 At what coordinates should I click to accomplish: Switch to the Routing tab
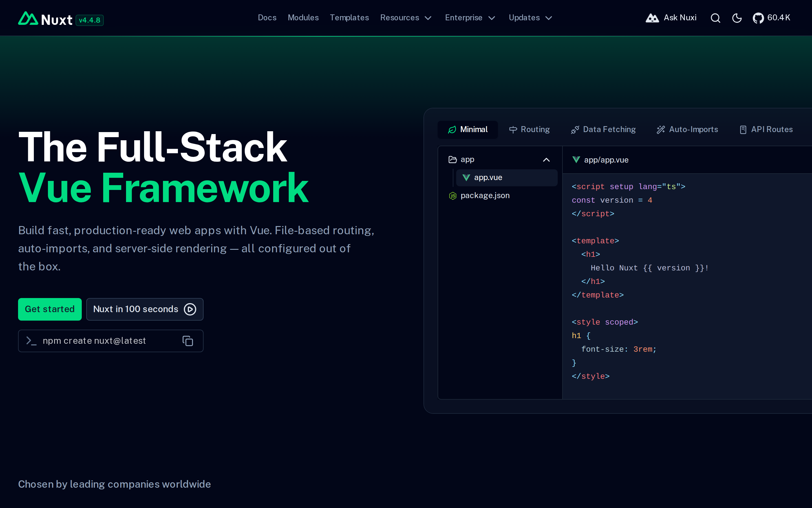[x=529, y=130]
